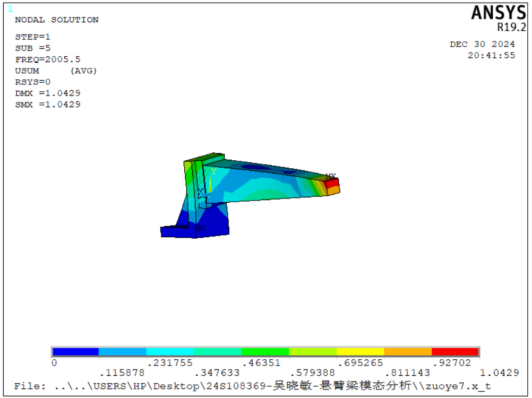The image size is (532, 398).
Task: Click the USUM label
Action: coord(27,71)
